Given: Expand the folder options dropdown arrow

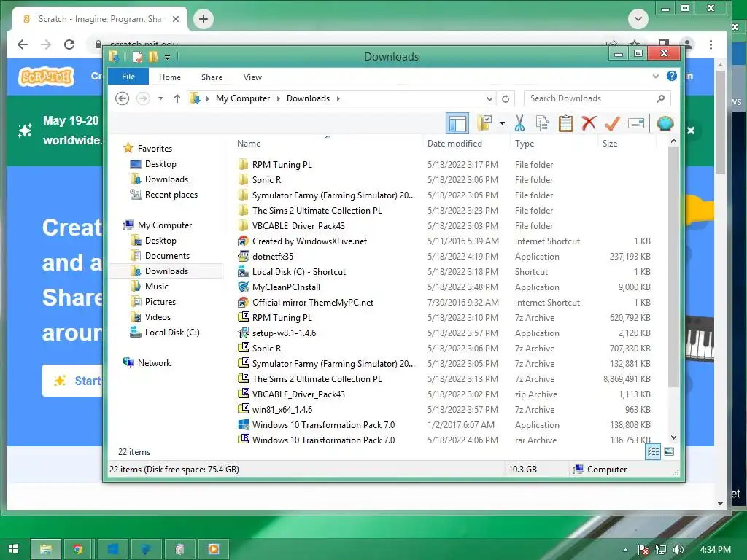Looking at the screenshot, I should click(x=502, y=123).
